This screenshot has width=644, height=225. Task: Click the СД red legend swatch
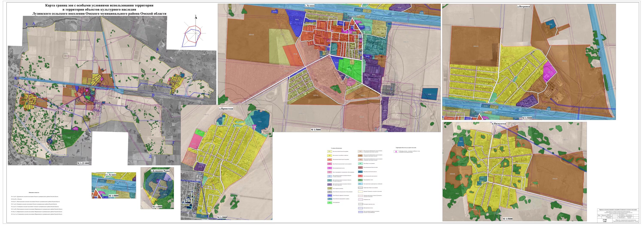[360, 176]
